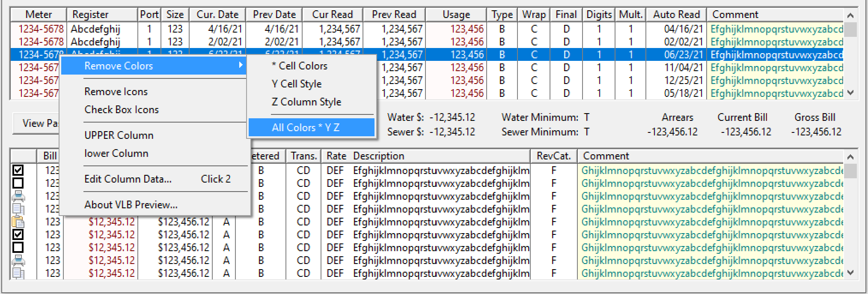Viewport: 868px width, 294px height.
Task: Click the clipboard paste icon in bill list
Action: [x=18, y=222]
